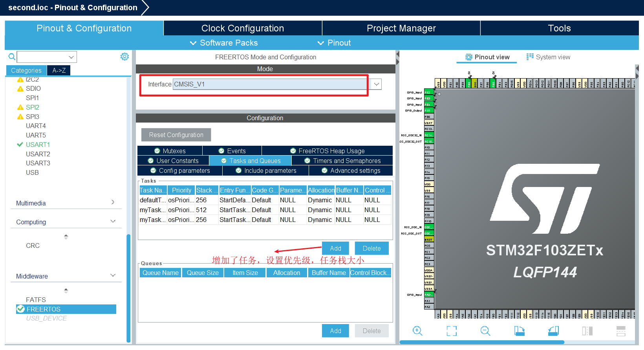The width and height of the screenshot is (644, 350).
Task: Zoom in on the pinout chip view
Action: pos(417,331)
